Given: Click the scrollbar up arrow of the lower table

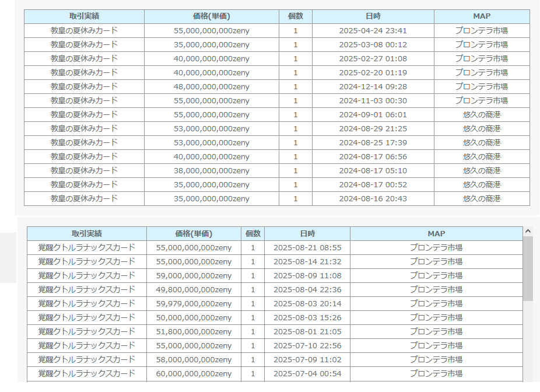Looking at the screenshot, I should pos(528,232).
